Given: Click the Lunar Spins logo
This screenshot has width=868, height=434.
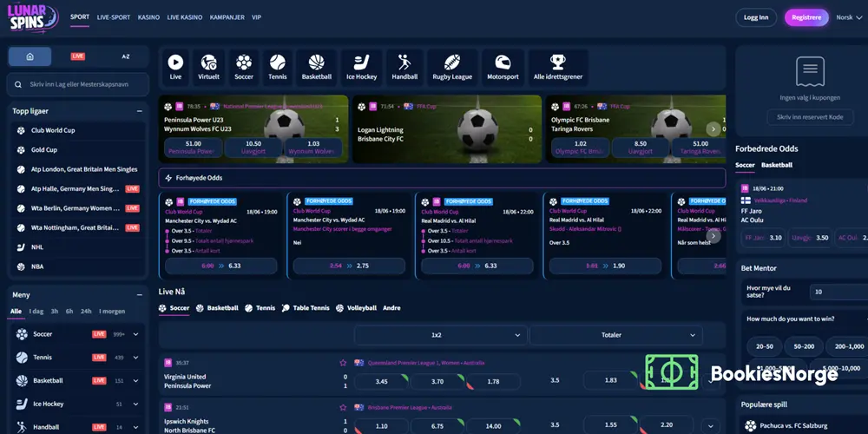Looking at the screenshot, I should tap(33, 17).
